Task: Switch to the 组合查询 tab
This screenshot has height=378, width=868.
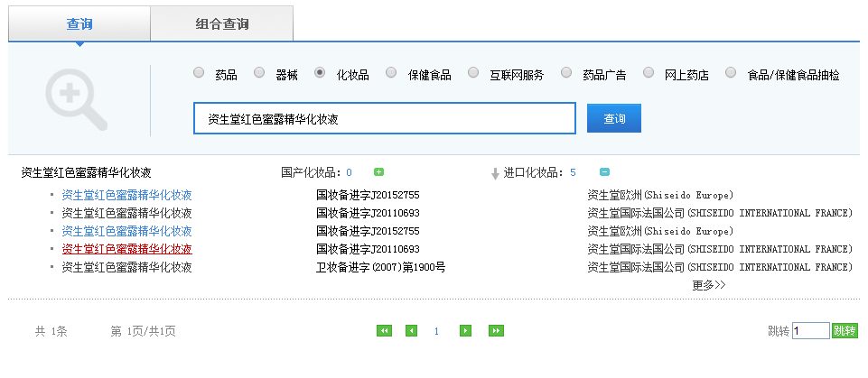Action: 221,23
